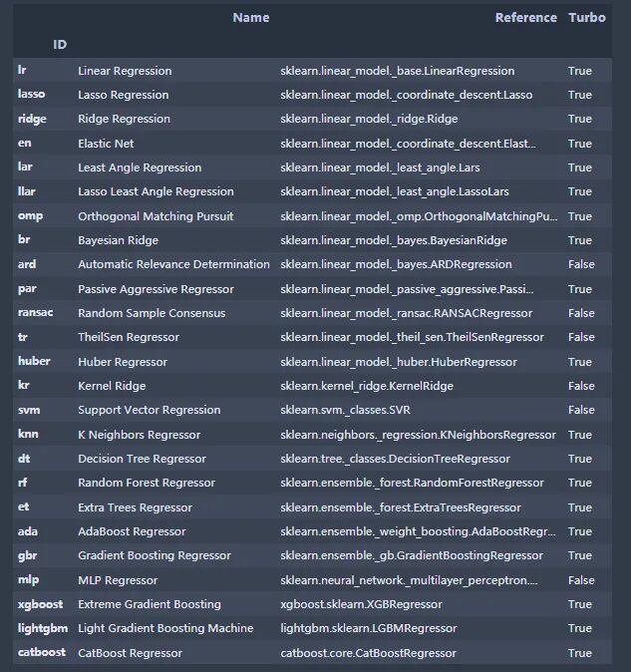Select the 'tr' row ID
Viewport: 631px width, 672px height.
coord(23,337)
